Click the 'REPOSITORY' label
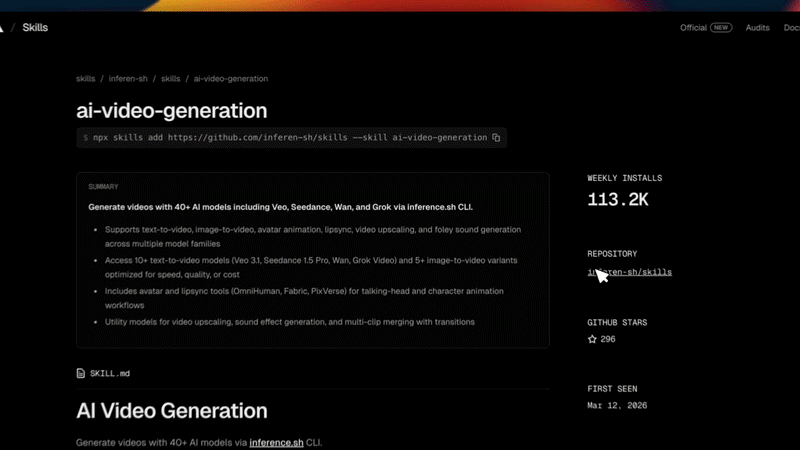 point(612,254)
